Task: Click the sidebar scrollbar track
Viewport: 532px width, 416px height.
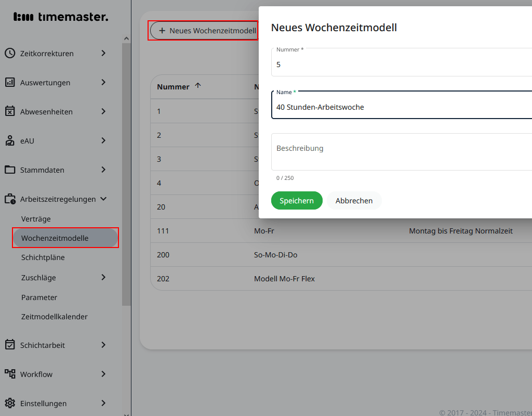Action: (126, 208)
